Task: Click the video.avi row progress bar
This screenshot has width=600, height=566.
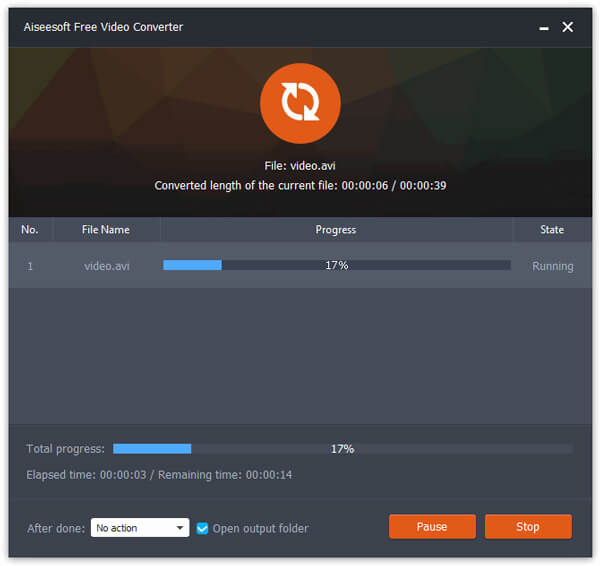Action: click(x=337, y=265)
